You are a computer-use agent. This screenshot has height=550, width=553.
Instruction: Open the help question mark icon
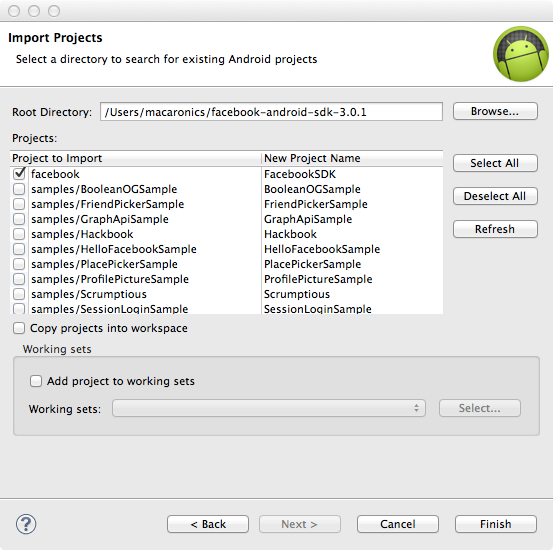click(26, 524)
